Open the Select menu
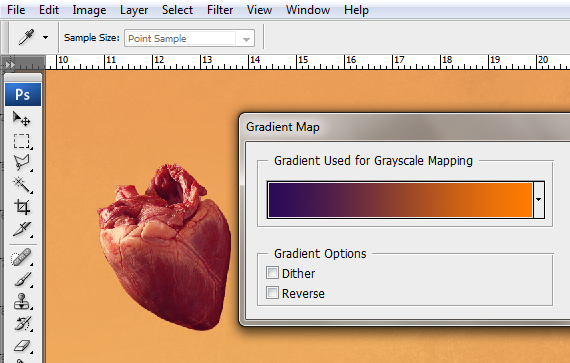570x363 pixels. click(x=177, y=10)
